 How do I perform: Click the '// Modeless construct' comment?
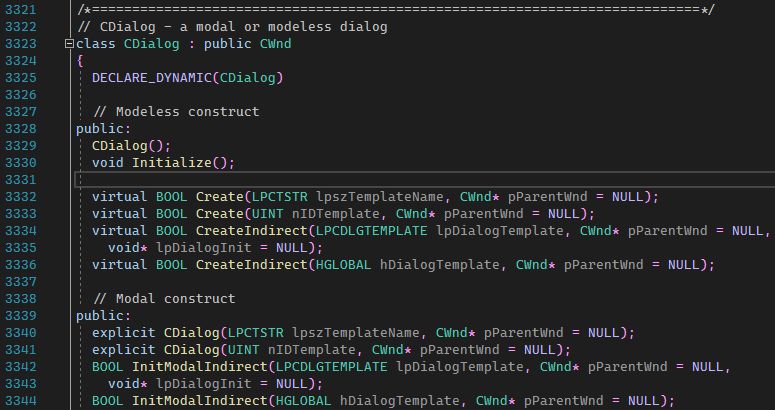176,112
